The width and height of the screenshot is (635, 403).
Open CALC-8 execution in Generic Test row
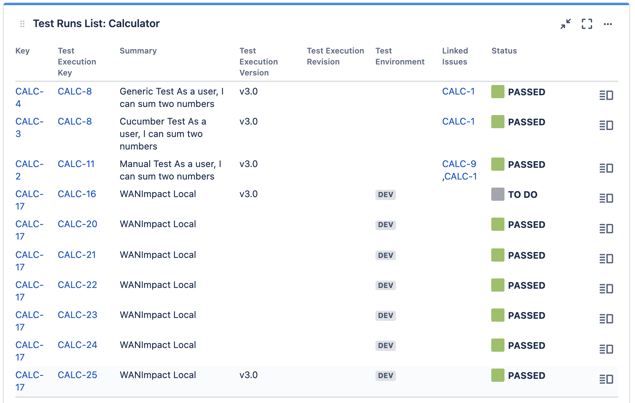[x=75, y=92]
